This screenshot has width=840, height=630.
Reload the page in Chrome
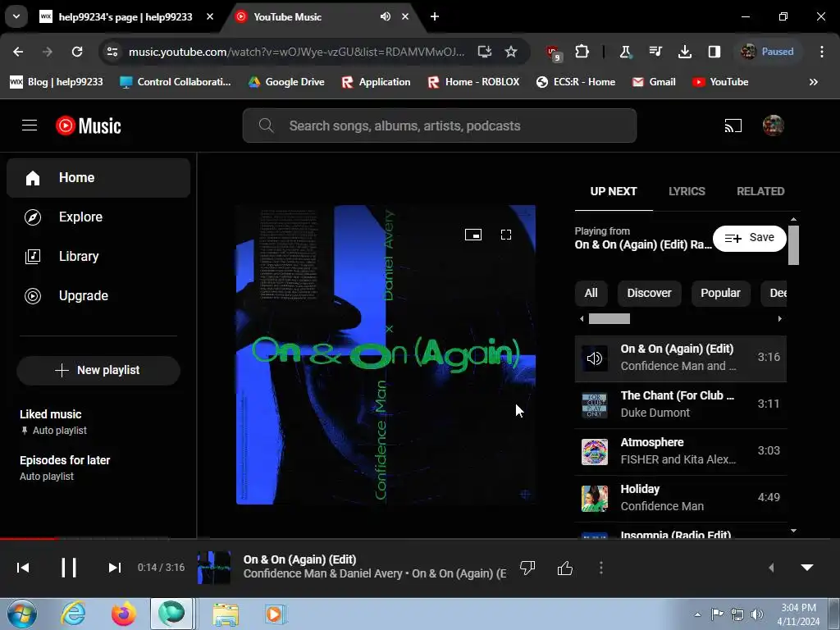[x=77, y=52]
